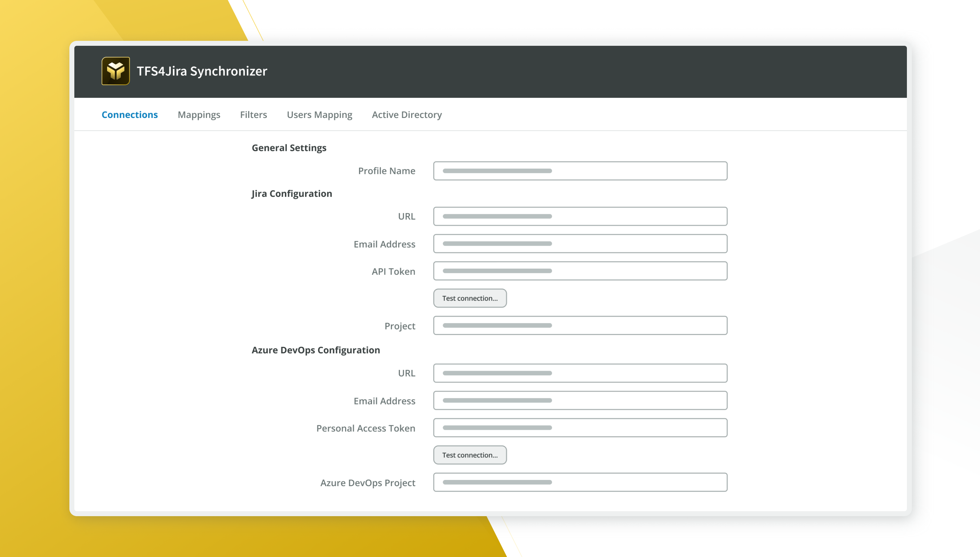Focus the Jira Configuration URL field
980x557 pixels.
click(580, 217)
